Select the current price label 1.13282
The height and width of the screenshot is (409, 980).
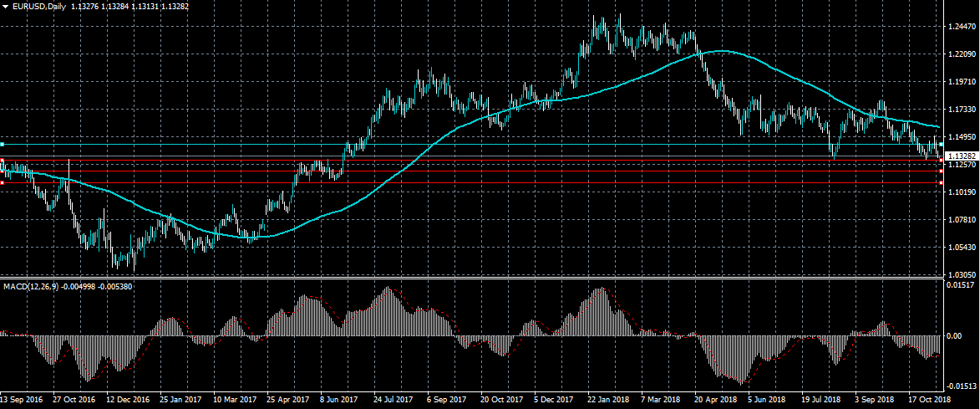[962, 155]
